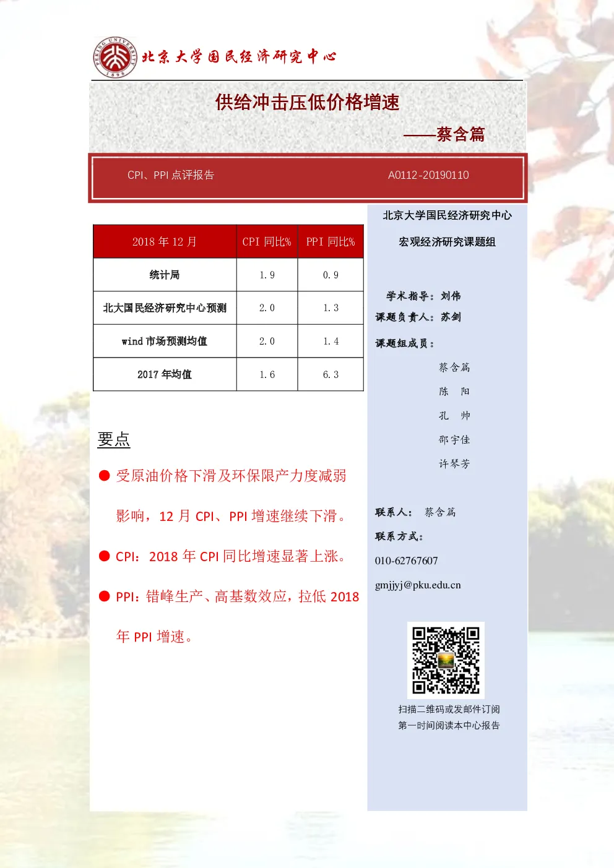Click the 统计局 PPI value 0.9
Screen dimensions: 614x868
[331, 275]
